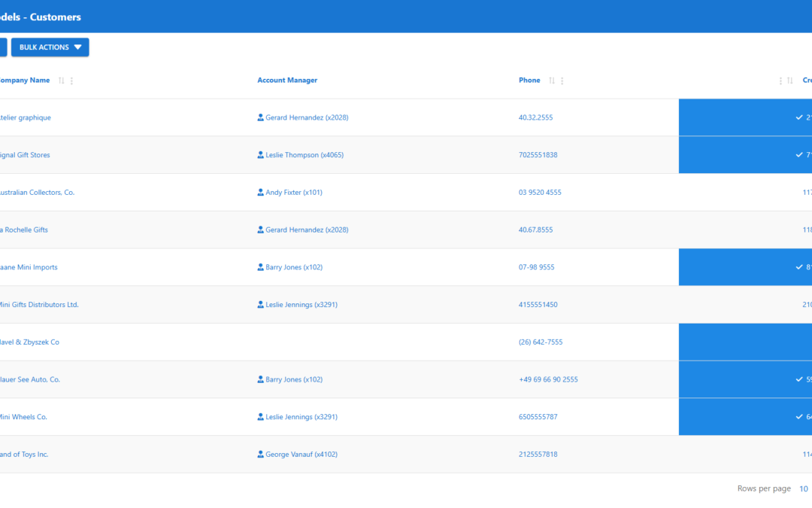
Task: Sort by the rightmost column
Action: [x=789, y=81]
